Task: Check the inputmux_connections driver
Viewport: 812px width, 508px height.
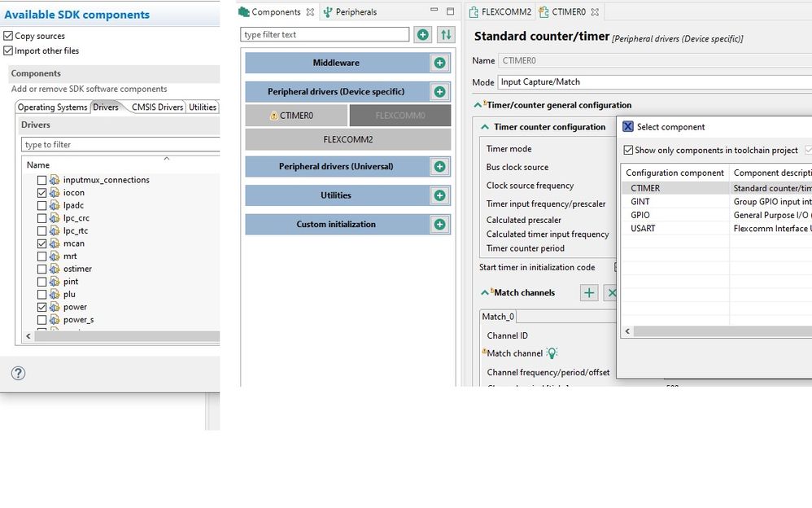Action: (x=42, y=181)
